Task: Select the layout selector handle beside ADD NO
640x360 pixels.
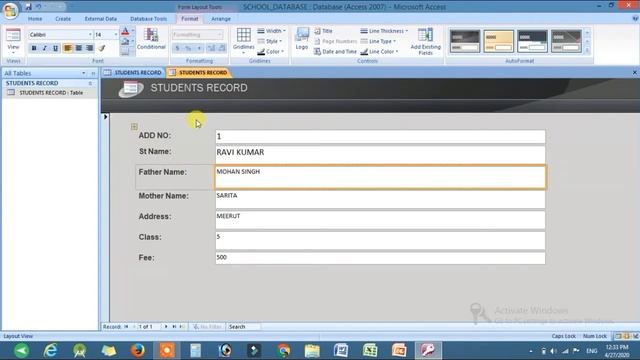Action: [x=134, y=127]
